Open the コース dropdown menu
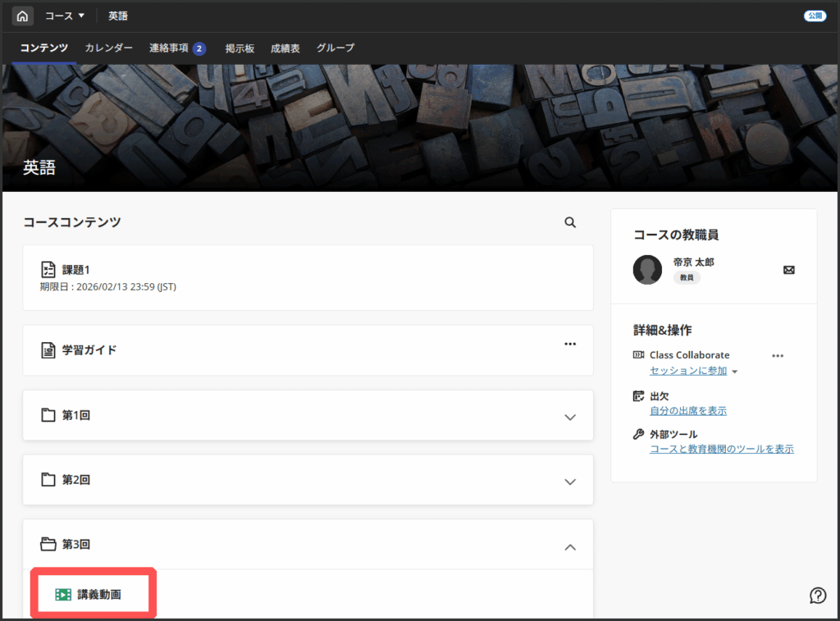The width and height of the screenshot is (840, 621). click(65, 16)
